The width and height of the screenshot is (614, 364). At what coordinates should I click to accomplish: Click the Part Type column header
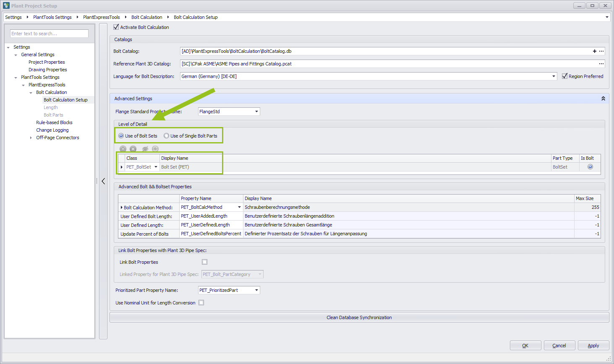coord(565,158)
